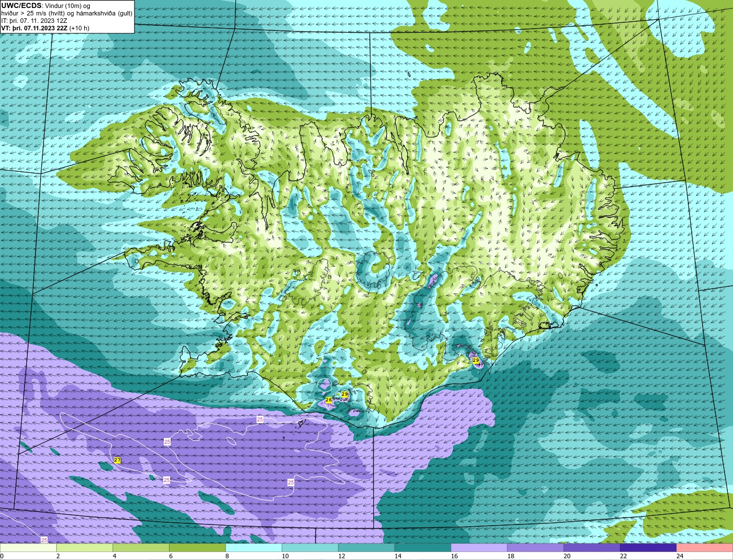Click the legend tick label 14

click(398, 556)
